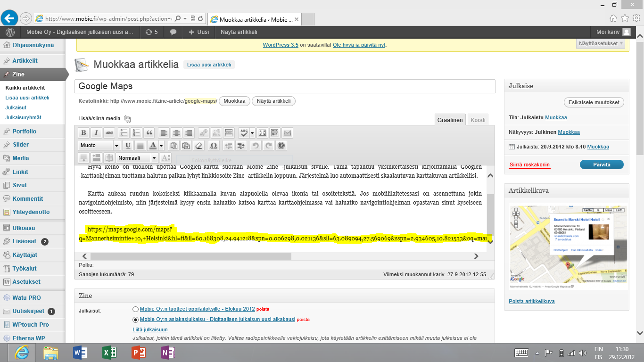Insert special character with the omega icon
This screenshot has width=644, height=362.
[x=214, y=146]
